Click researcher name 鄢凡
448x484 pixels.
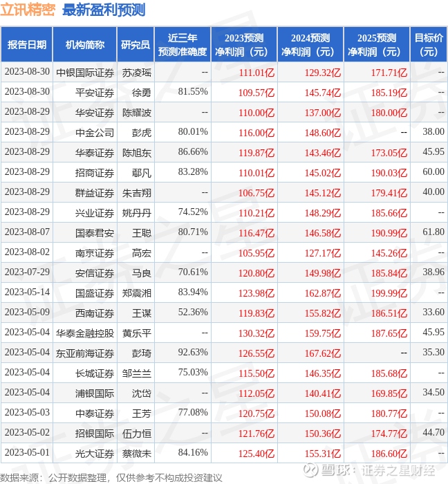click(142, 173)
